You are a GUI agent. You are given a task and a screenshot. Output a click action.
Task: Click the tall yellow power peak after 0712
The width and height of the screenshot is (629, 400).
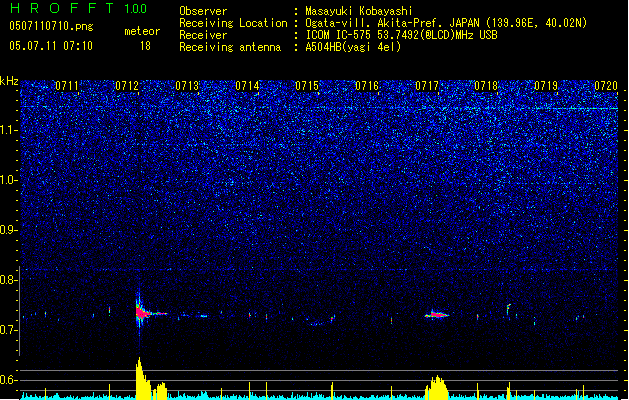pyautogui.click(x=142, y=379)
